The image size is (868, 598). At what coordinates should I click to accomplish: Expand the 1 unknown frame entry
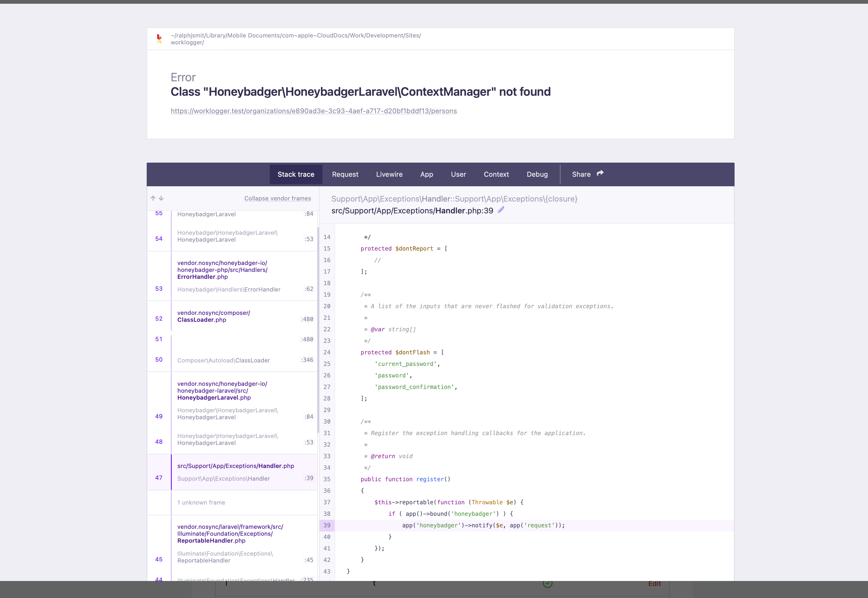pos(201,503)
